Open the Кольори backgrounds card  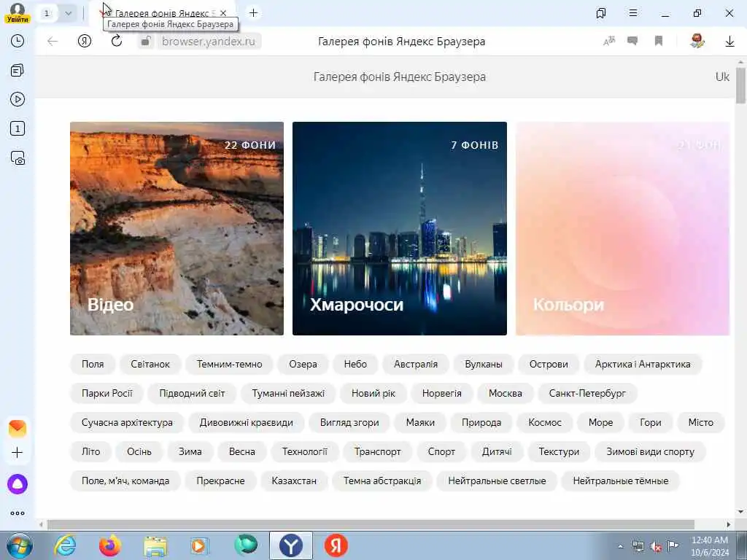click(x=623, y=228)
